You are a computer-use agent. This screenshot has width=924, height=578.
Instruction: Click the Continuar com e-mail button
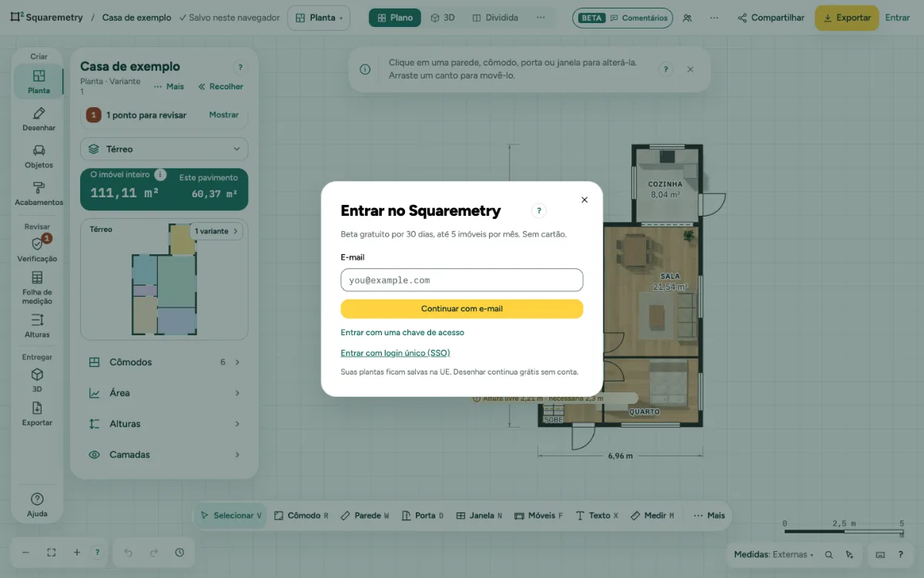(x=462, y=308)
